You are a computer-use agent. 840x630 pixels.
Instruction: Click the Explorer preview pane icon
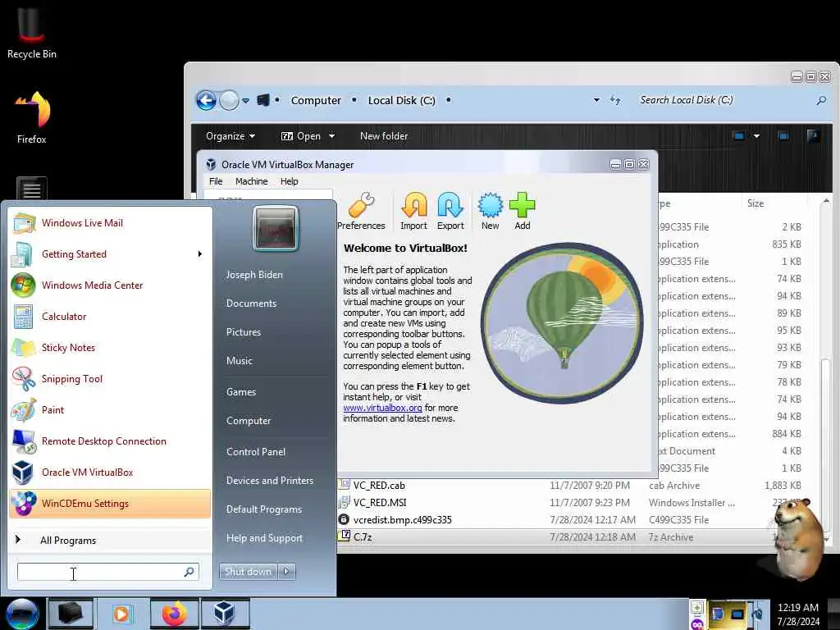coord(783,136)
